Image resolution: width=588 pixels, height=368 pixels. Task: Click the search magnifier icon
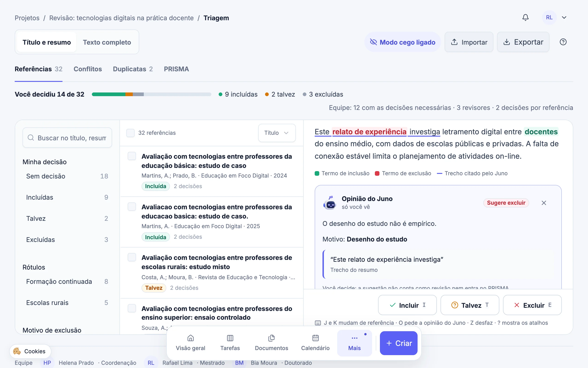[31, 138]
